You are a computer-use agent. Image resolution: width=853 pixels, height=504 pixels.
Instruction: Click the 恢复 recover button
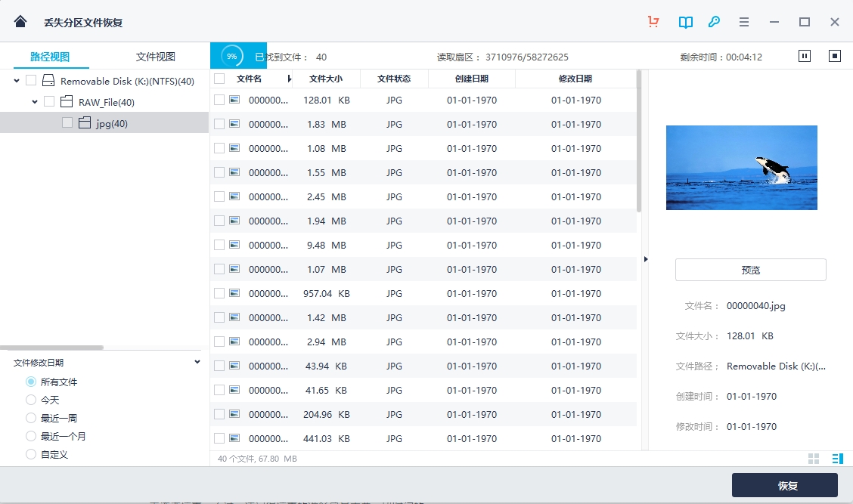[x=784, y=485]
